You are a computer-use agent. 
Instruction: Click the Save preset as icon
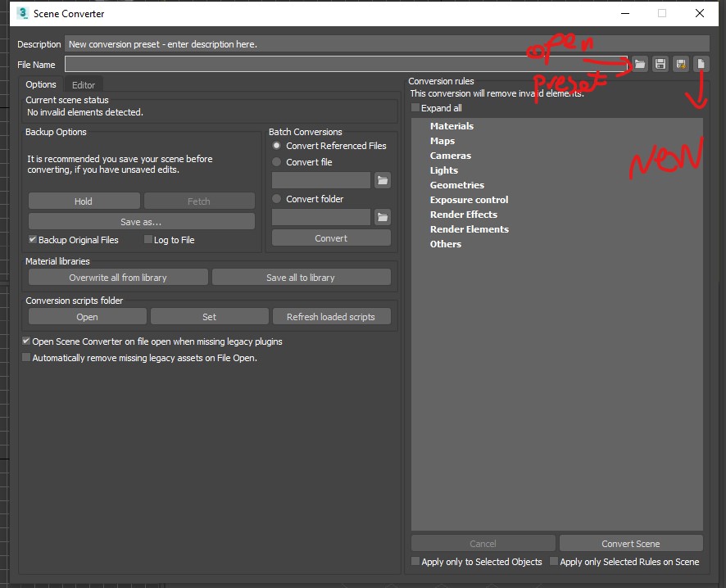pos(680,64)
